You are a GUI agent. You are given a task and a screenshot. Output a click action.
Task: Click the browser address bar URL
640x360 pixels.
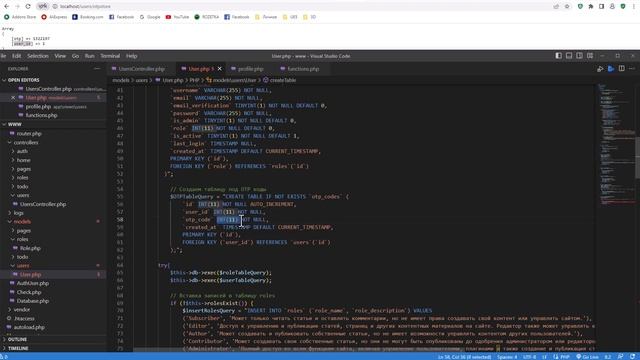point(85,7)
